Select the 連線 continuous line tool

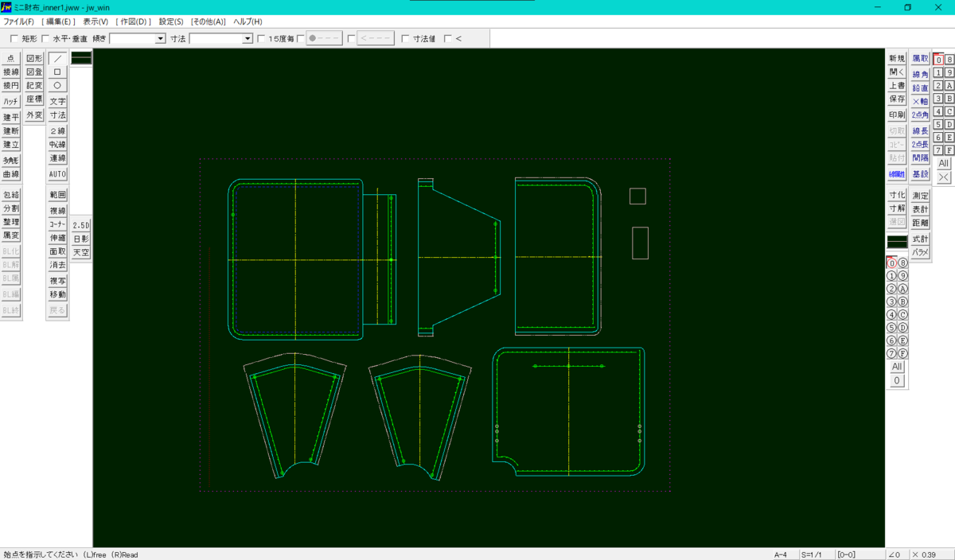57,158
